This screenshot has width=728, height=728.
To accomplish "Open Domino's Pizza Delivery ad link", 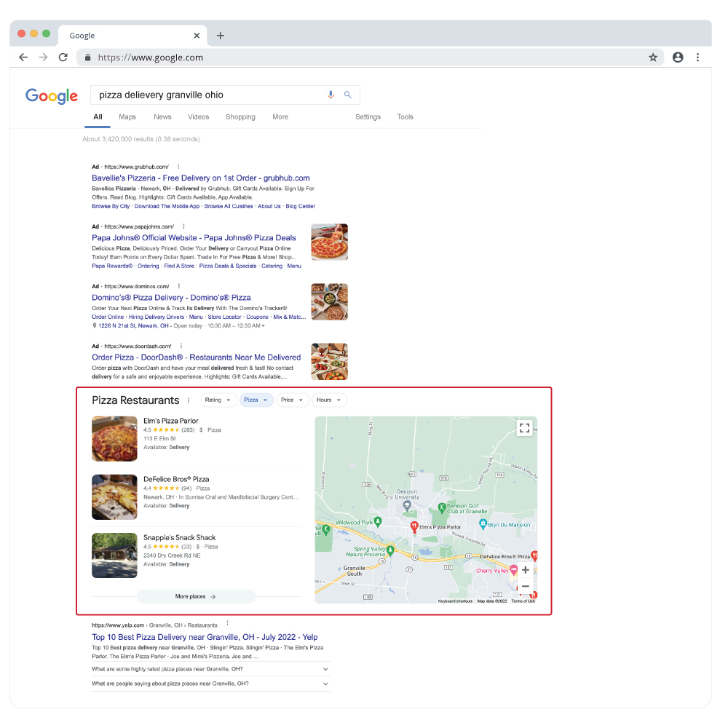I will tap(171, 298).
